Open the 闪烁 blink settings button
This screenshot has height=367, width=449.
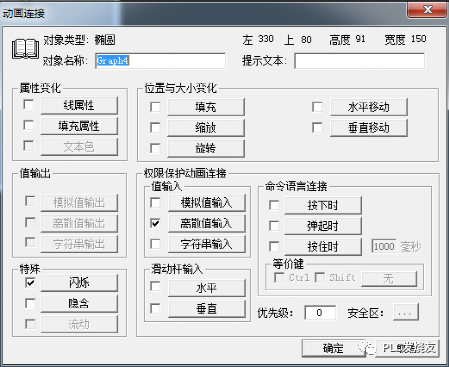point(79,283)
